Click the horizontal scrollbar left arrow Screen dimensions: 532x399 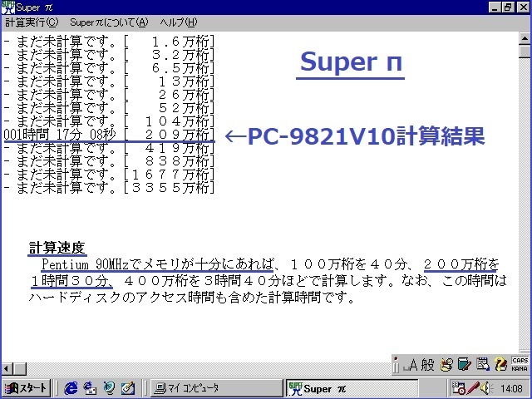click(7, 369)
